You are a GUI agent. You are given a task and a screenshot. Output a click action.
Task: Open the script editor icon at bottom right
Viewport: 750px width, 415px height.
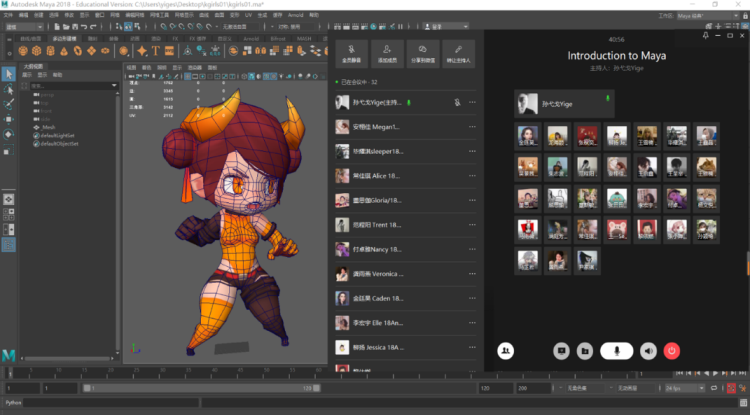[x=743, y=403]
